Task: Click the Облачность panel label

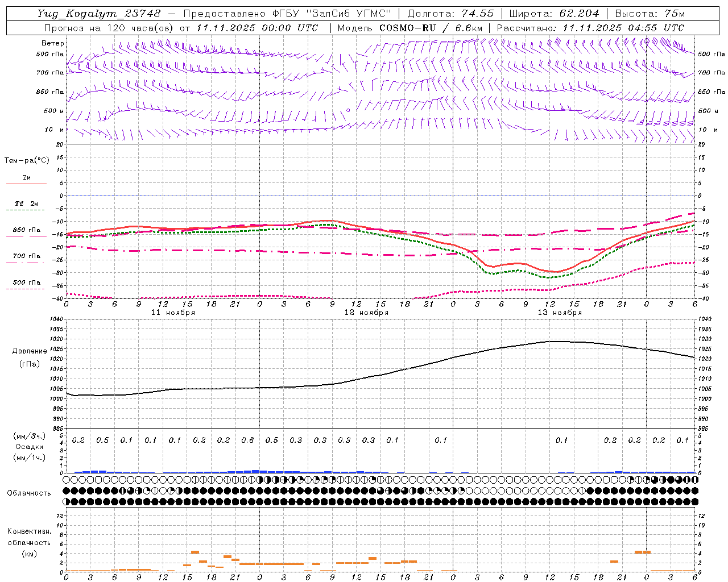Action: tap(29, 493)
